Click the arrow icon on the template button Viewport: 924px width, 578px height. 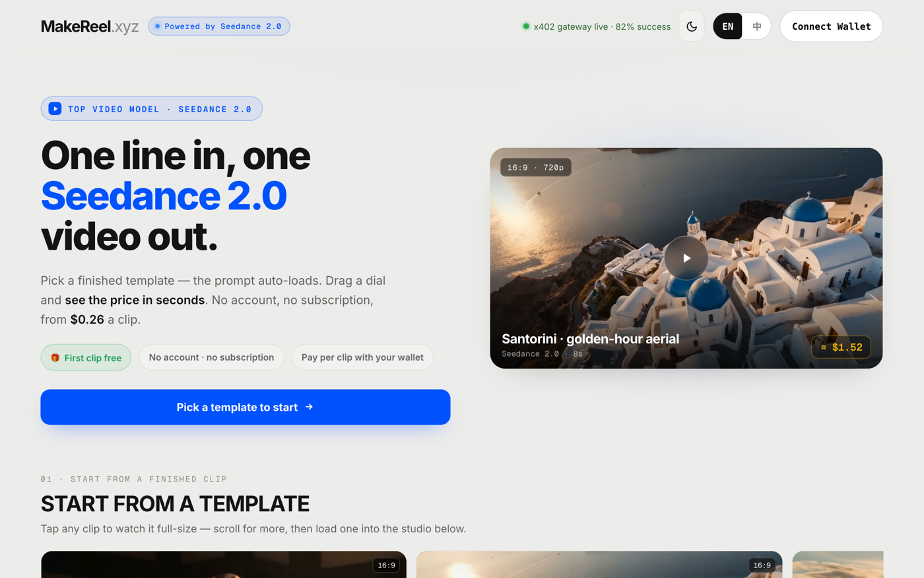309,407
